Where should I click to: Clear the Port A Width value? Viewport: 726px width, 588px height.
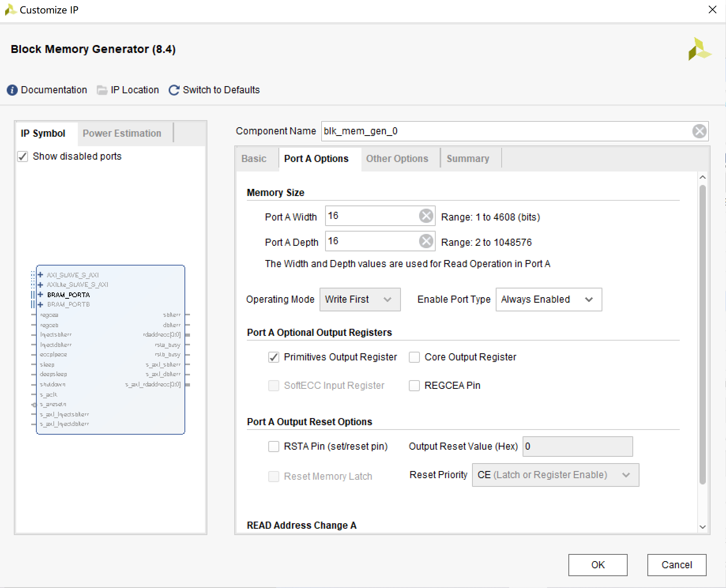tap(426, 216)
